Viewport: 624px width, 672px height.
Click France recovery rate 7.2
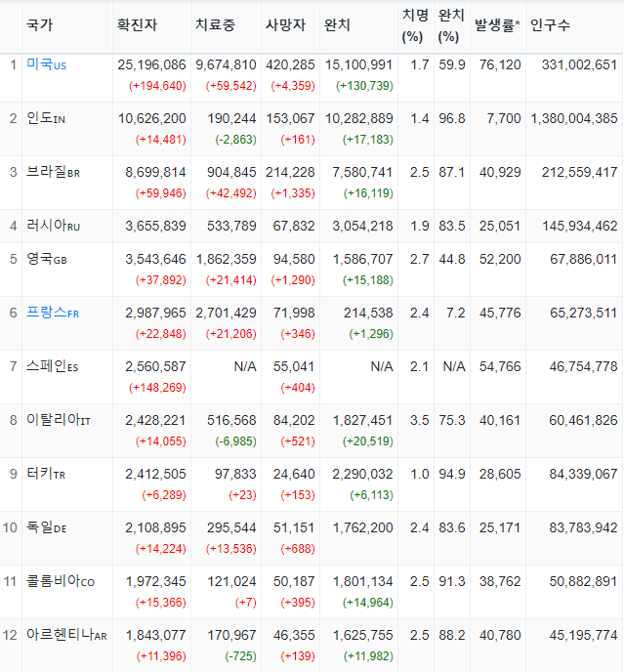tap(456, 313)
